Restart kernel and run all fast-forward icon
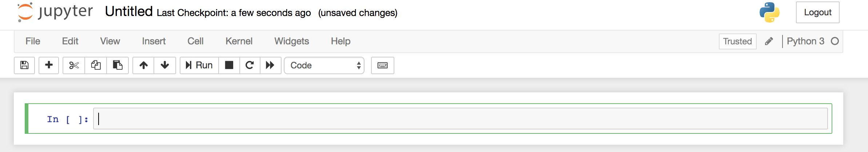Screen dimensions: 868x152 coord(270,65)
